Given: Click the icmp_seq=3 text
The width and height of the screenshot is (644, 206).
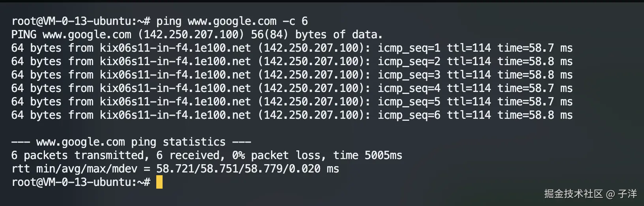Looking at the screenshot, I should pos(409,75).
